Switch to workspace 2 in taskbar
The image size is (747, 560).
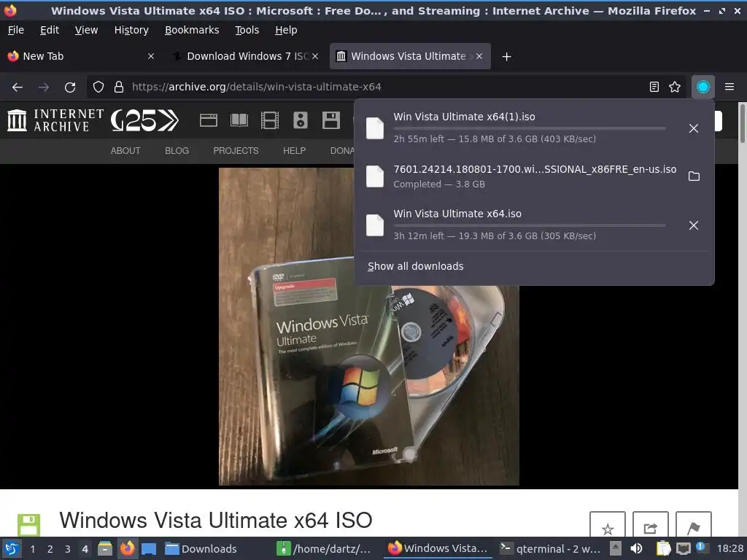click(50, 549)
